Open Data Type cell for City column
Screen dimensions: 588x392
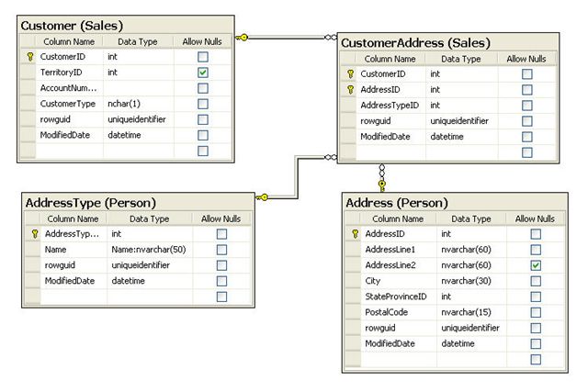(470, 281)
